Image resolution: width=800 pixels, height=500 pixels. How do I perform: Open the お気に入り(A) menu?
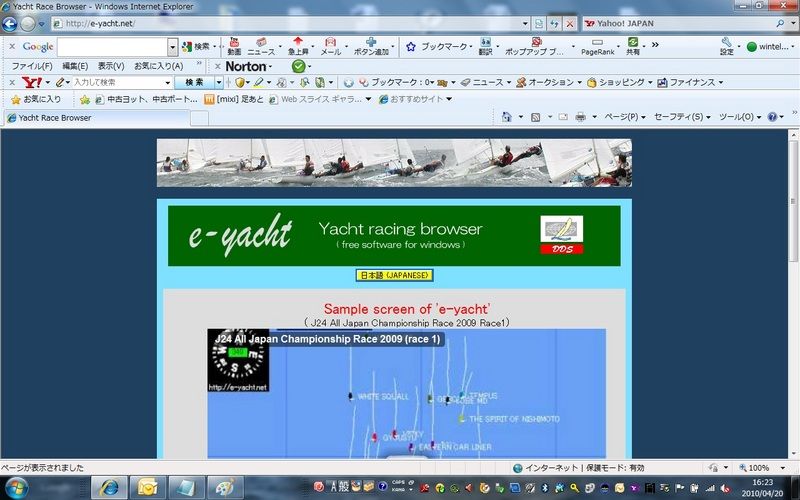[x=159, y=66]
